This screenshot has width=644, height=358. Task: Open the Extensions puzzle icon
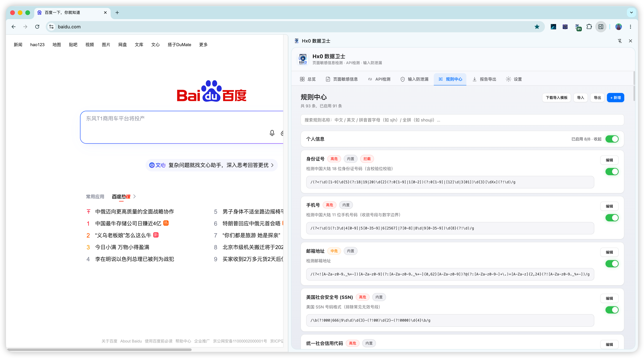[x=589, y=27]
